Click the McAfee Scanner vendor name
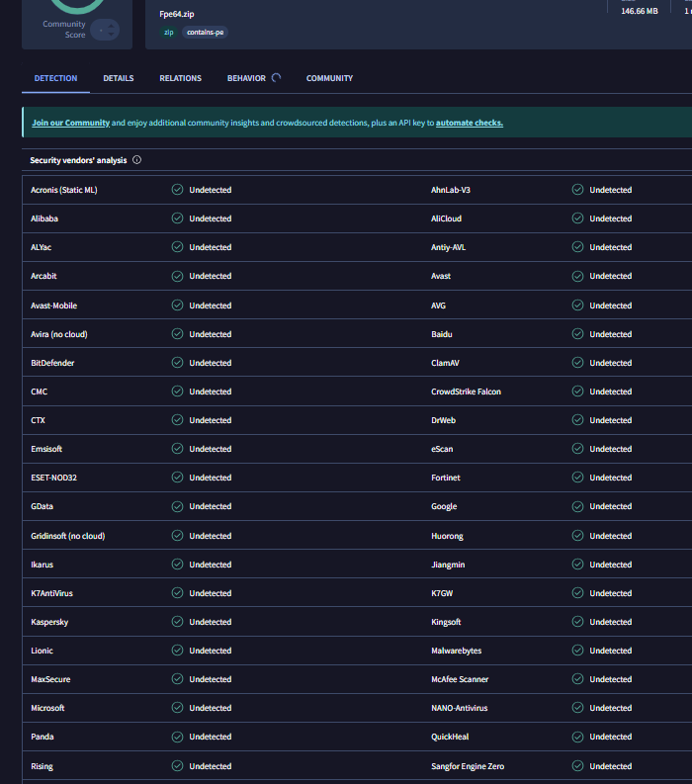The image size is (692, 784). pos(460,679)
